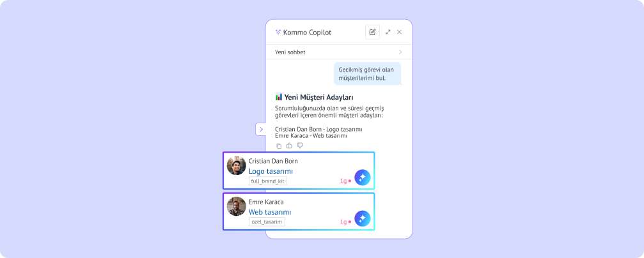
Task: Click the 1g overdue indicator on Emre Karaca card
Action: pos(345,222)
